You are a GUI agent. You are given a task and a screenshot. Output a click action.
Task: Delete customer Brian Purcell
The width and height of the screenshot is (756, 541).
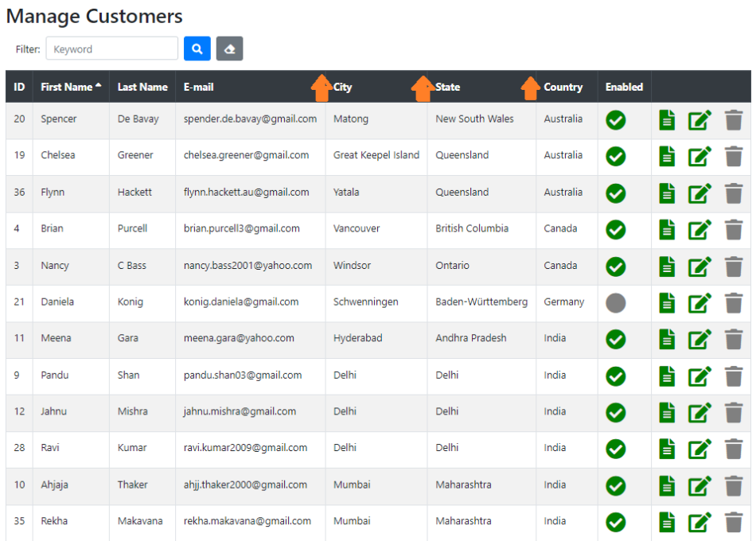pyautogui.click(x=733, y=230)
